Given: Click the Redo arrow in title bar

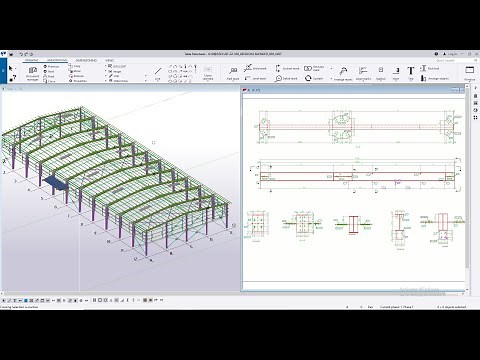Looking at the screenshot, I should (x=27, y=54).
